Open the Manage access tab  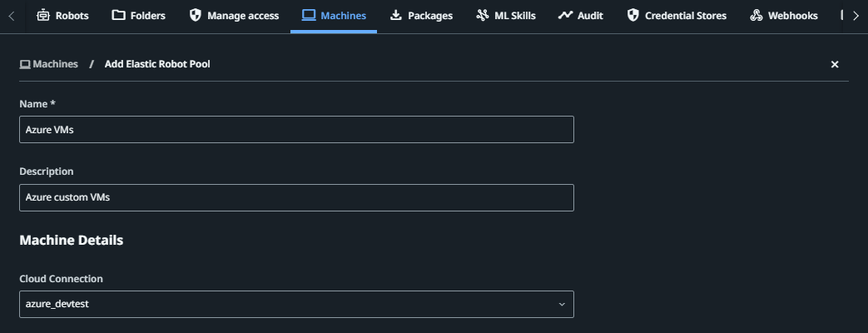[x=234, y=16]
